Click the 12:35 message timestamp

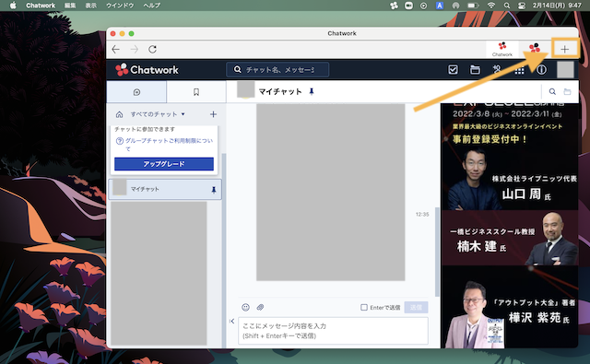(x=422, y=215)
